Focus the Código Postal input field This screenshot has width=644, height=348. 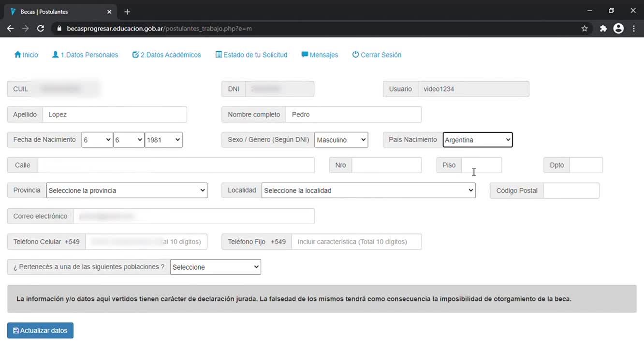click(x=571, y=190)
